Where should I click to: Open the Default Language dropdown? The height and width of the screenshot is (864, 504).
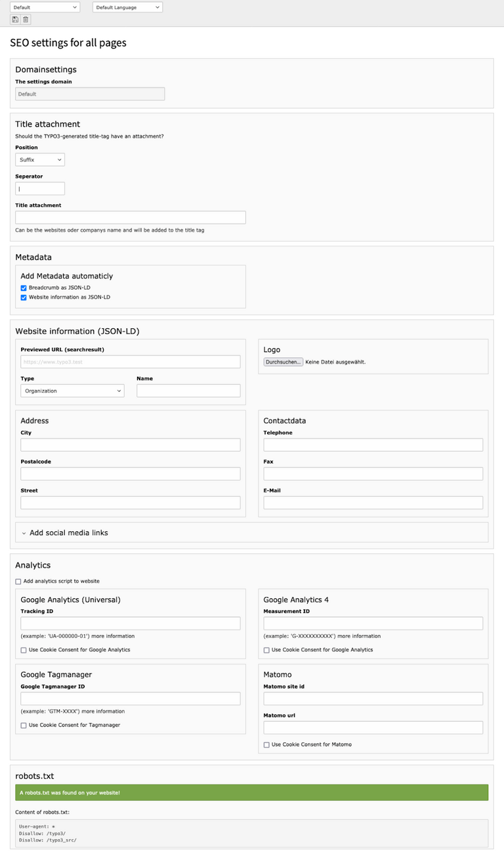(x=127, y=7)
